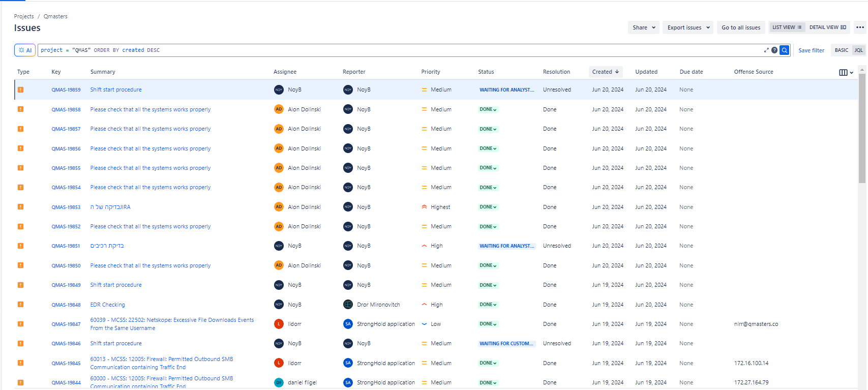Click High priority icon on QMAS-19848
Screen dimensions: 868x390
click(424, 305)
